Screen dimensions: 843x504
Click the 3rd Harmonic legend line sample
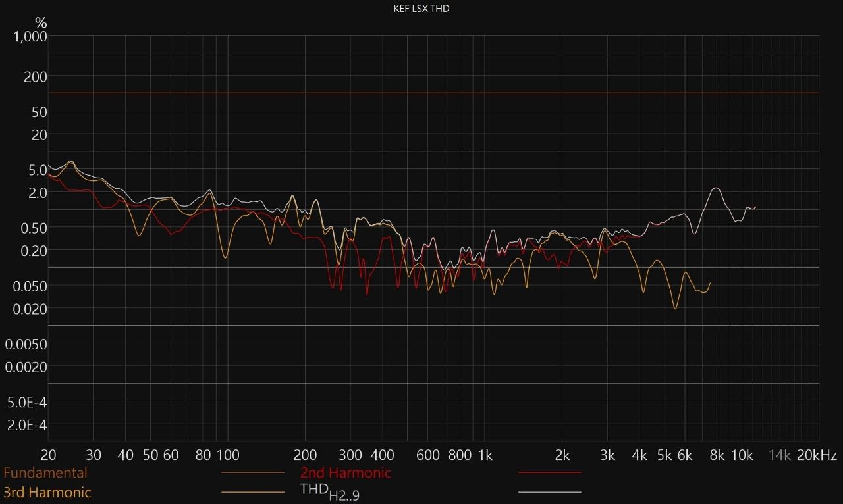(253, 492)
